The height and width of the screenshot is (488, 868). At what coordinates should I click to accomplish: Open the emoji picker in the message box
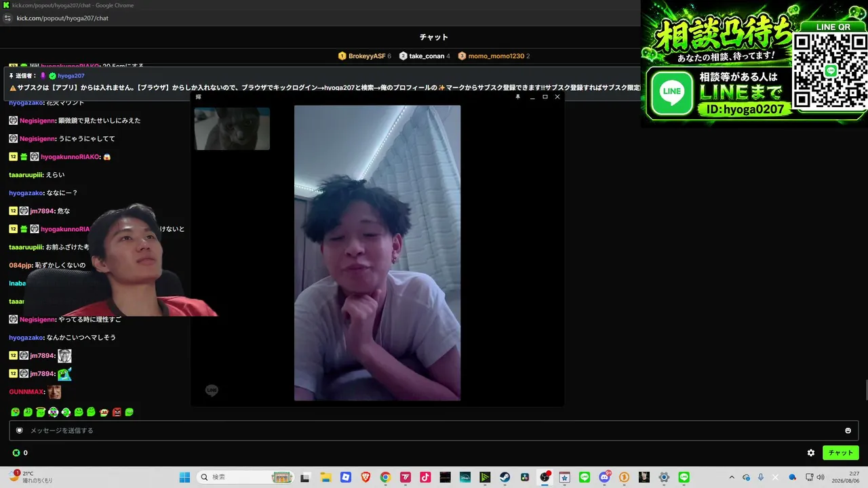tap(848, 430)
